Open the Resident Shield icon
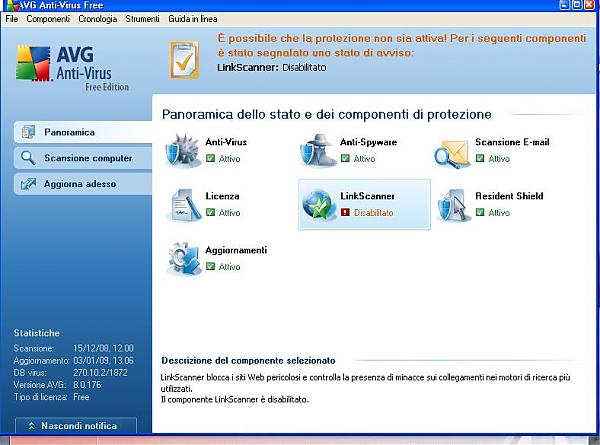Viewport: 600px width, 445px height. pyautogui.click(x=453, y=205)
